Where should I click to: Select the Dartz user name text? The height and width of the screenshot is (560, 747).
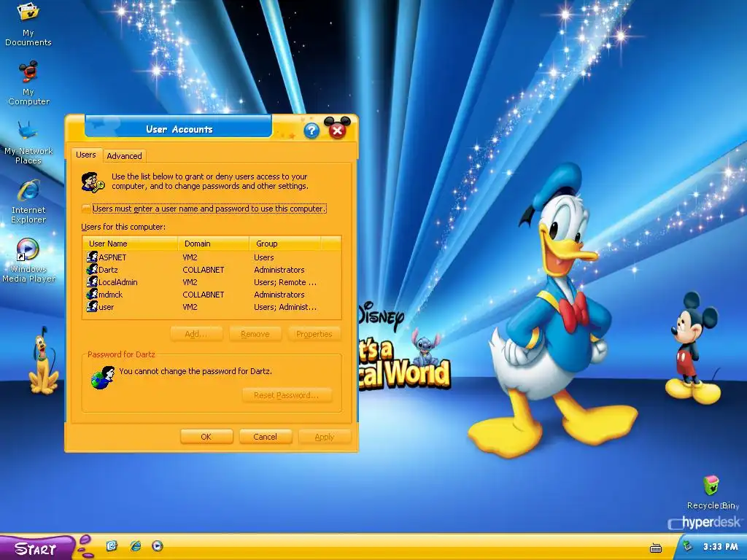pyautogui.click(x=108, y=270)
